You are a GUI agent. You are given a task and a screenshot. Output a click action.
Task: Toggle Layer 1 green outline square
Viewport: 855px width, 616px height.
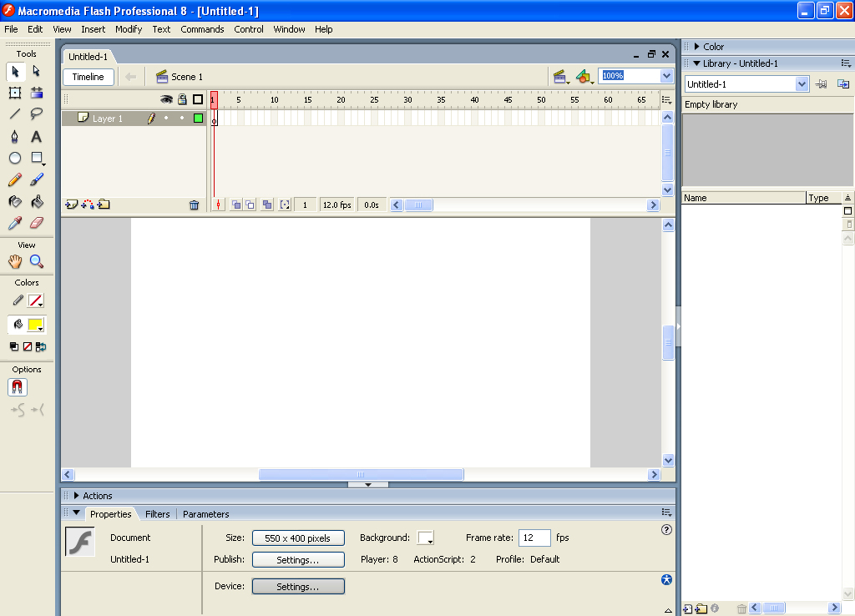click(198, 118)
